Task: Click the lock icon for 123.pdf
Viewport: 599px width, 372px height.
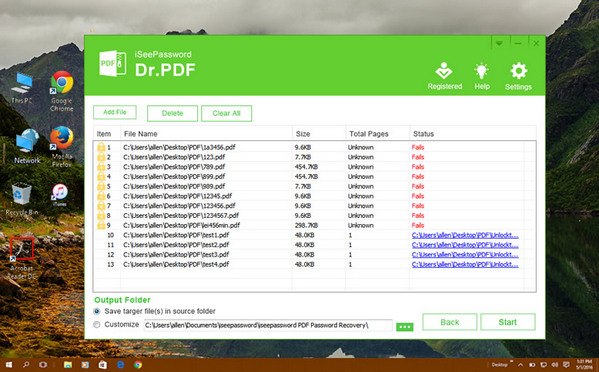Action: [x=101, y=157]
